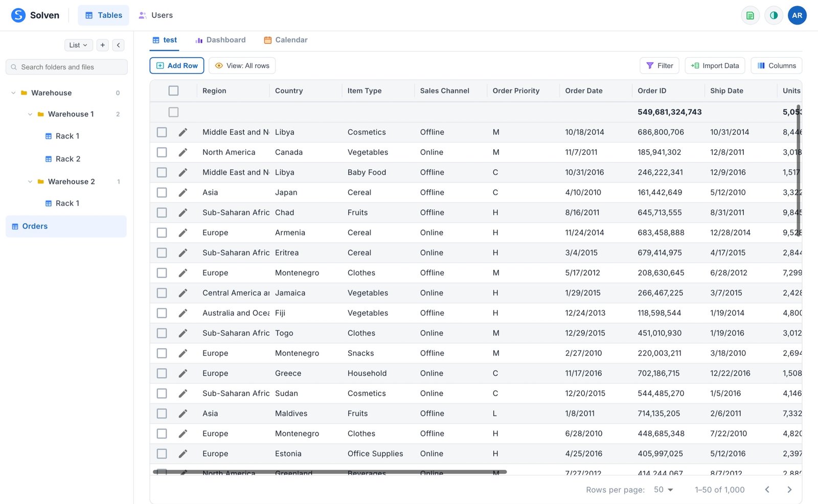
Task: Collapse the Warehouse 1 folder chevron
Action: (30, 114)
